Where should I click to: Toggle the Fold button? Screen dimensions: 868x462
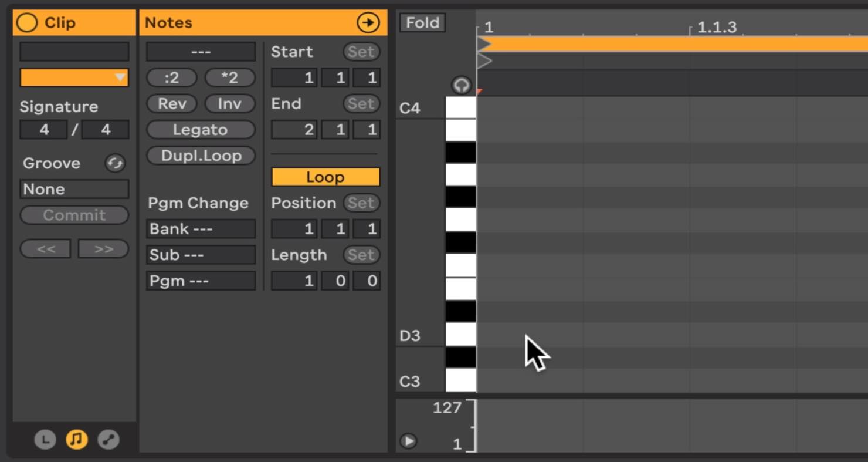pos(422,23)
